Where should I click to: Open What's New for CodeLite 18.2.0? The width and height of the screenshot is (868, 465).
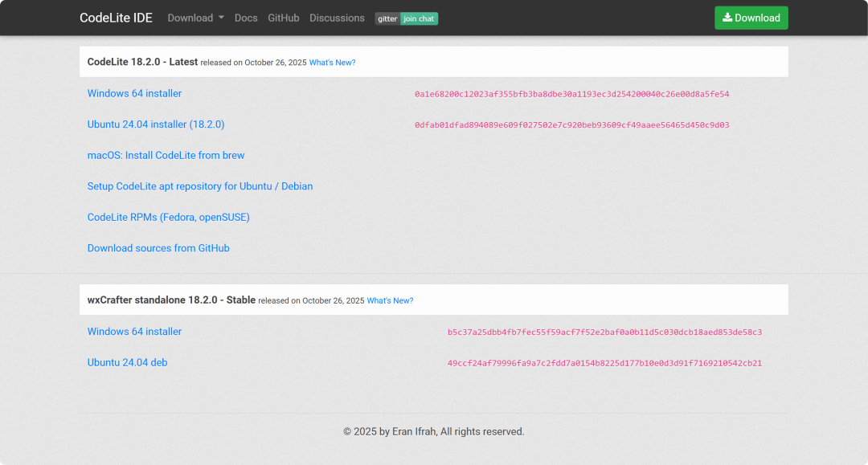(x=332, y=63)
